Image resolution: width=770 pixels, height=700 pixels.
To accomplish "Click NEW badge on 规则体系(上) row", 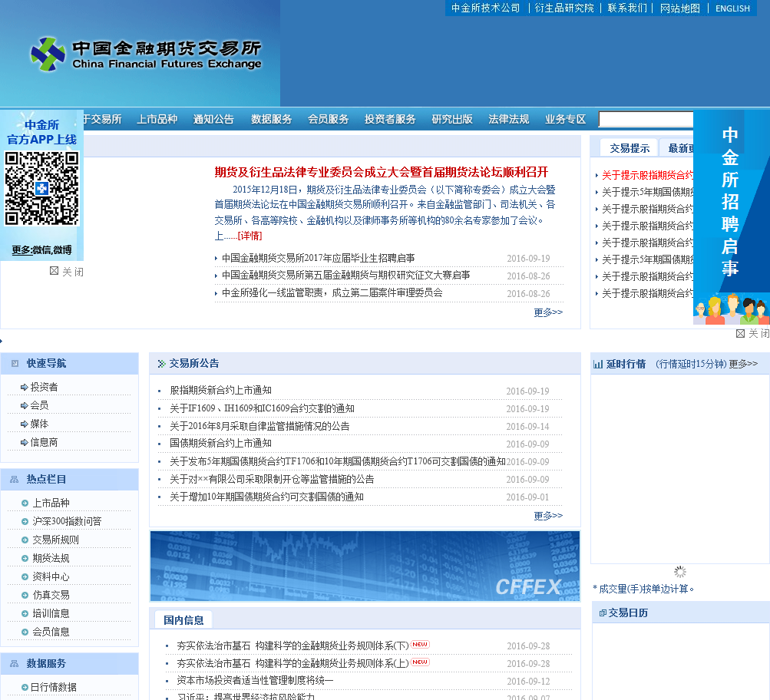I will (420, 662).
